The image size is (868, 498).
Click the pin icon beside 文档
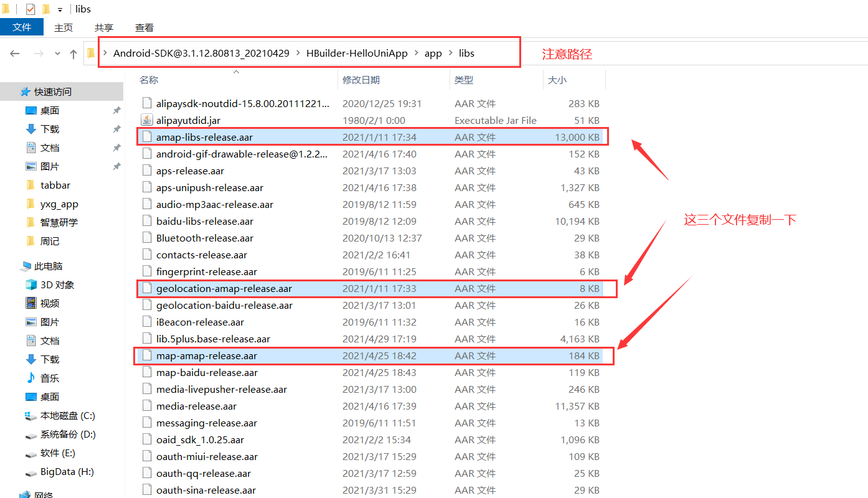click(116, 148)
